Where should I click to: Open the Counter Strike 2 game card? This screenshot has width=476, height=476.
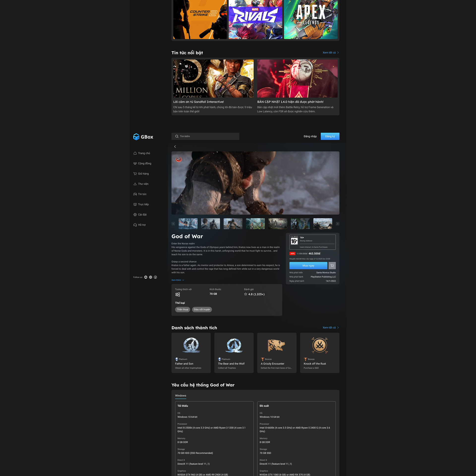click(200, 19)
